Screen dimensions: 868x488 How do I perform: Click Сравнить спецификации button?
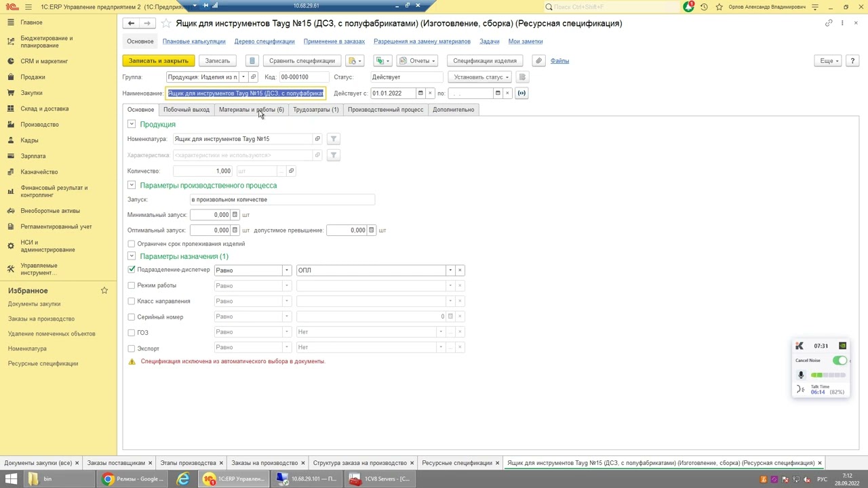pyautogui.click(x=302, y=61)
